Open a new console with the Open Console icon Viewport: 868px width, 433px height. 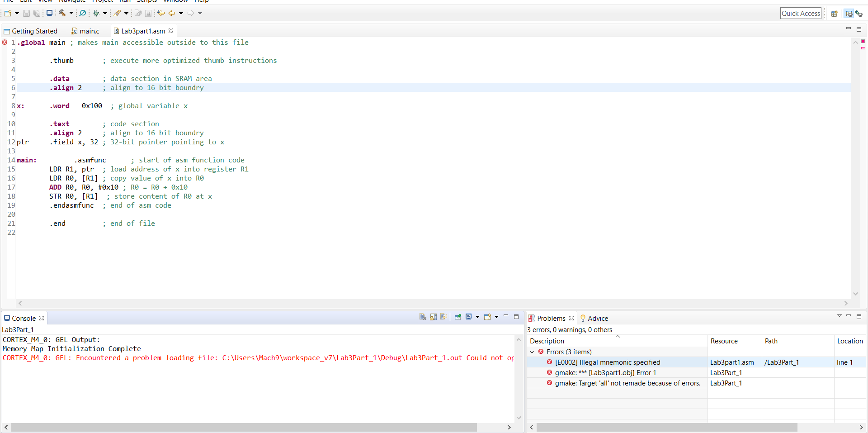click(x=488, y=318)
